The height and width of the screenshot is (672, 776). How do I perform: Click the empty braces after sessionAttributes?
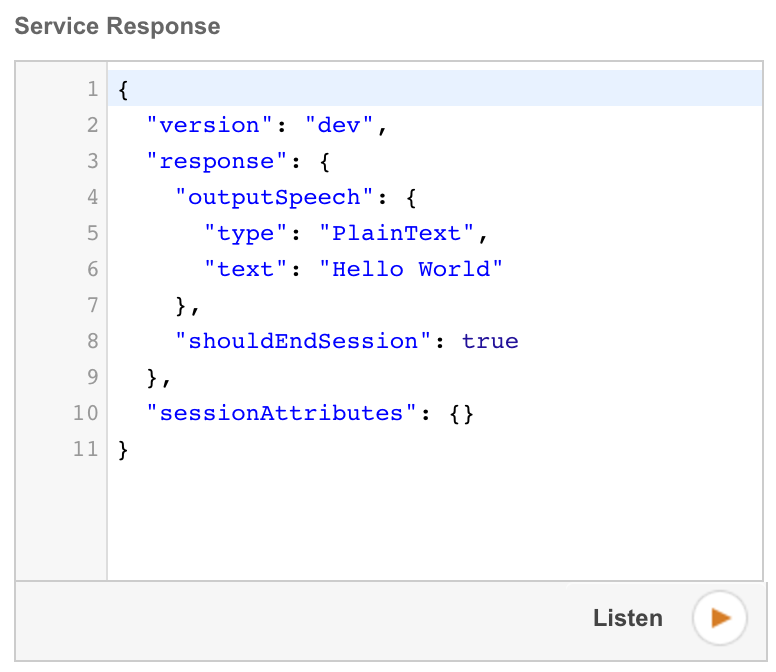point(461,413)
